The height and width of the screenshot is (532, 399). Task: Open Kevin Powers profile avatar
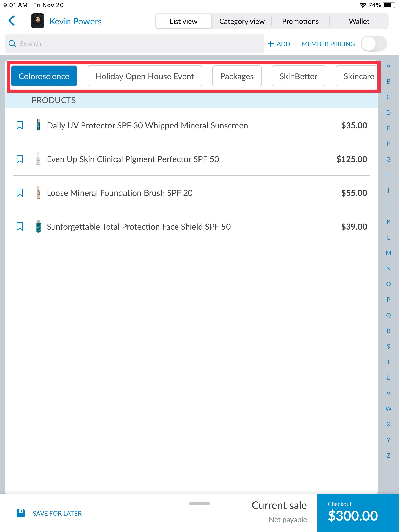click(38, 21)
